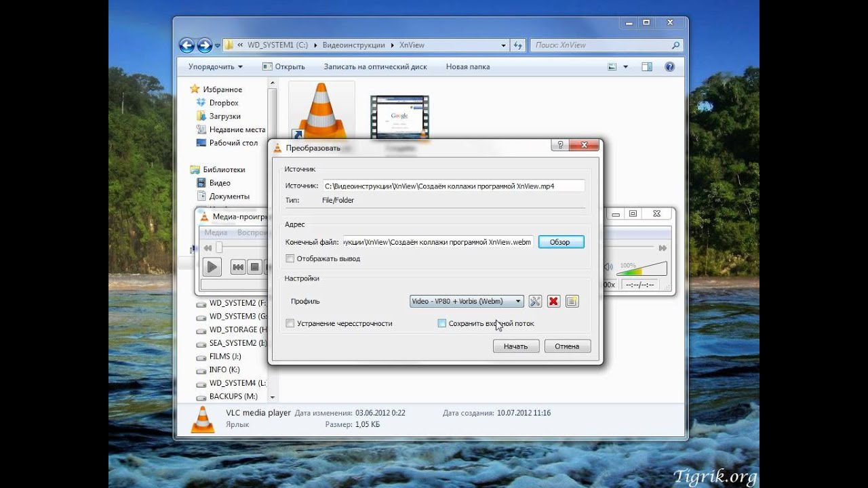Select the video file thumbnail in Explorer
Screen dimensions: 868x488
tap(399, 119)
